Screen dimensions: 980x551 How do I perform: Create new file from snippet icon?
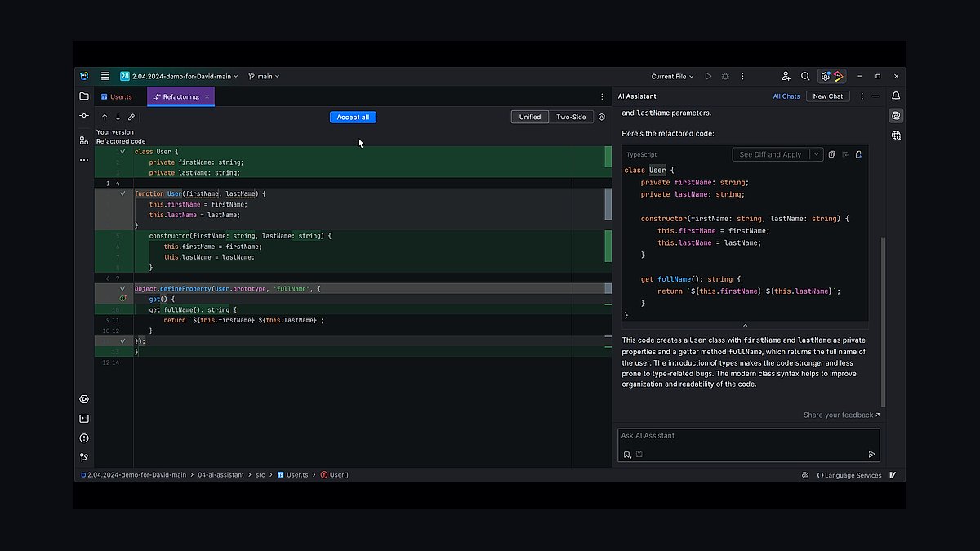click(x=858, y=154)
